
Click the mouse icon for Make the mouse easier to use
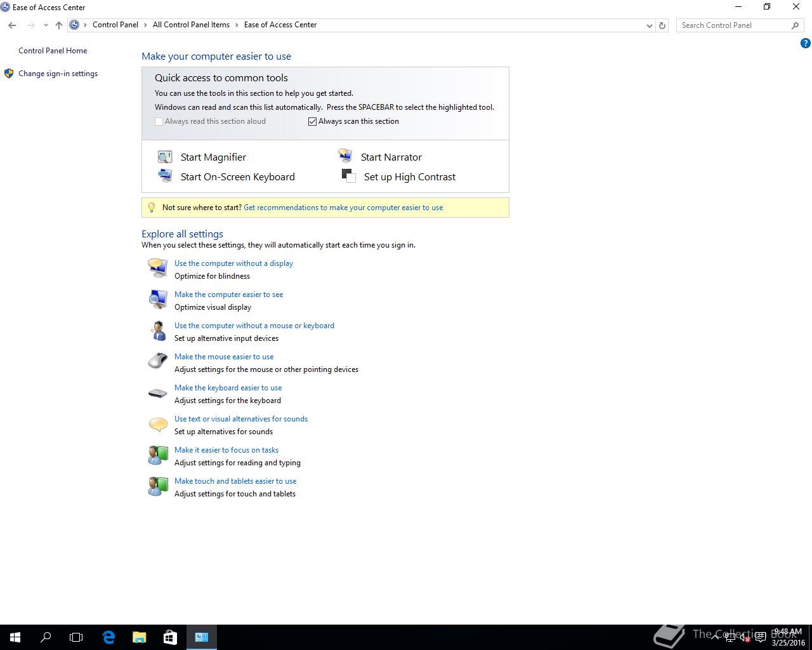pos(157,361)
